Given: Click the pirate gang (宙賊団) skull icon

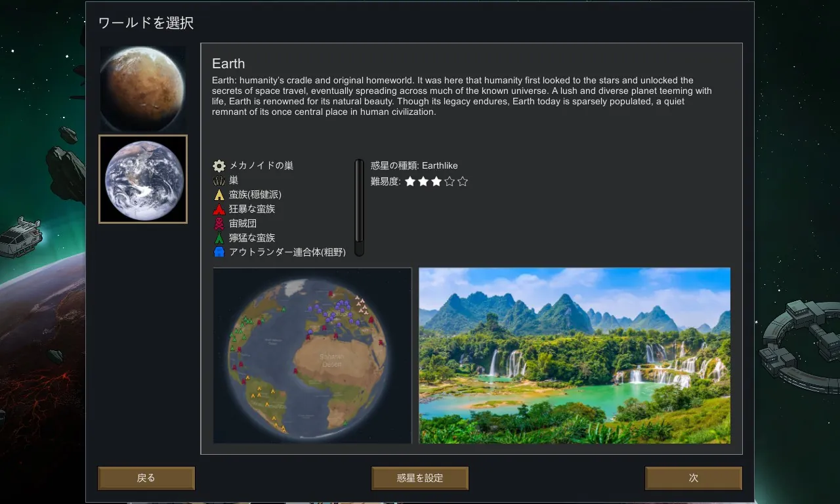Looking at the screenshot, I should coord(219,224).
